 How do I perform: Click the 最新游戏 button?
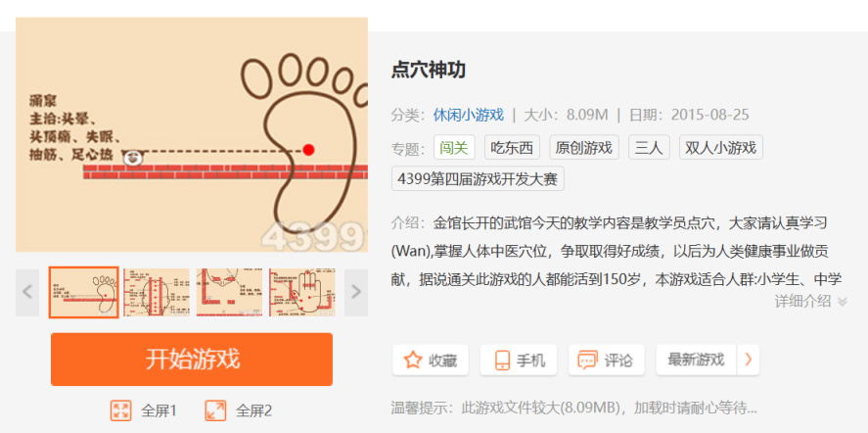pyautogui.click(x=696, y=360)
